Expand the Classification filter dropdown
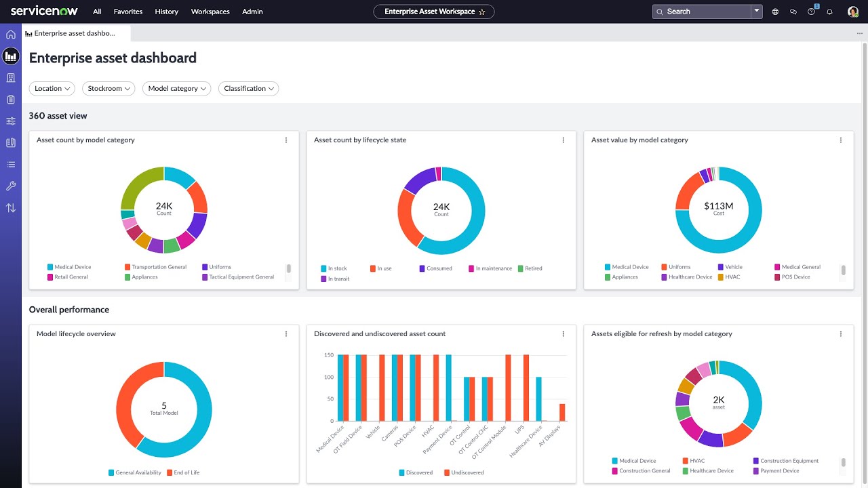The width and height of the screenshot is (868, 488). pyautogui.click(x=249, y=89)
